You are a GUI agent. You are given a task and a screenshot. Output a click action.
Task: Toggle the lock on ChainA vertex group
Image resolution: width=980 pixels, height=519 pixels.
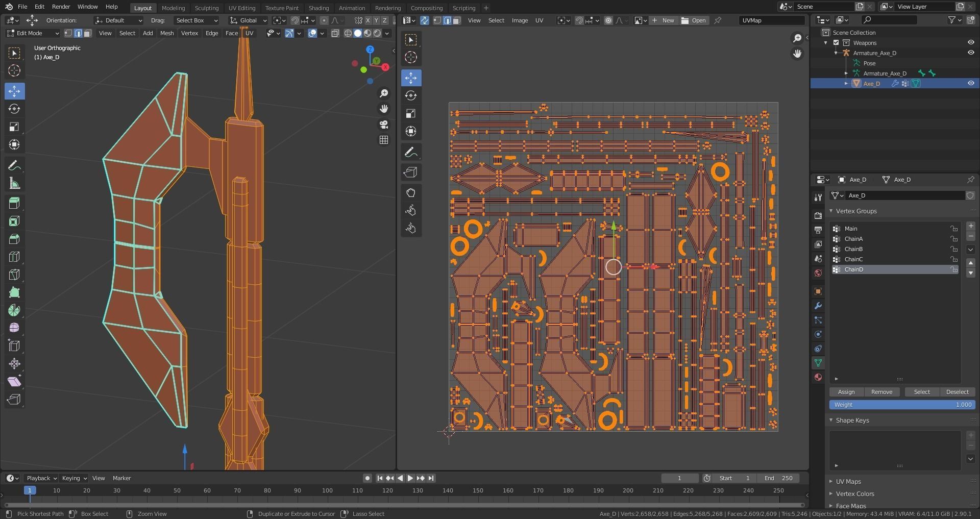[x=953, y=239]
